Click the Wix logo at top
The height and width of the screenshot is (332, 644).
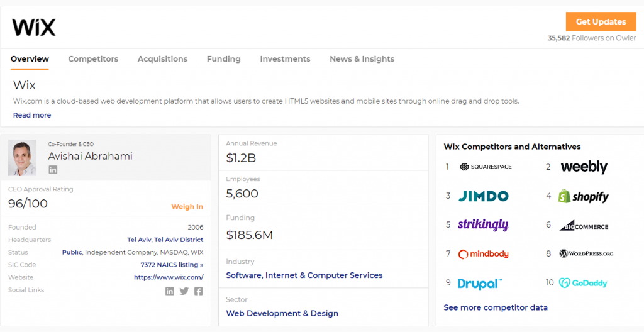tap(34, 27)
